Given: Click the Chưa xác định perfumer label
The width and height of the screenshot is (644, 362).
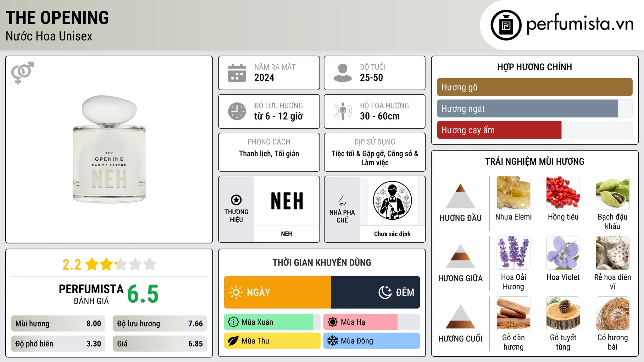Looking at the screenshot, I should (392, 234).
